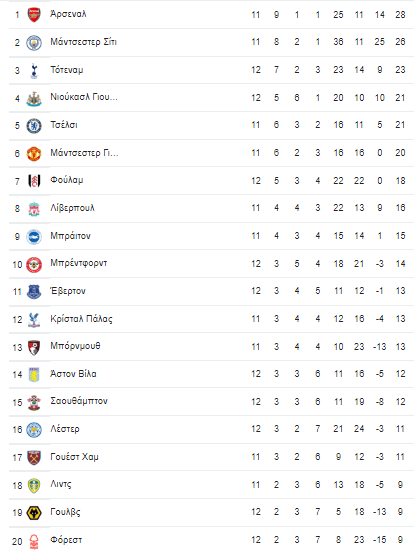Select the Fulham shield icon

pyautogui.click(x=34, y=181)
